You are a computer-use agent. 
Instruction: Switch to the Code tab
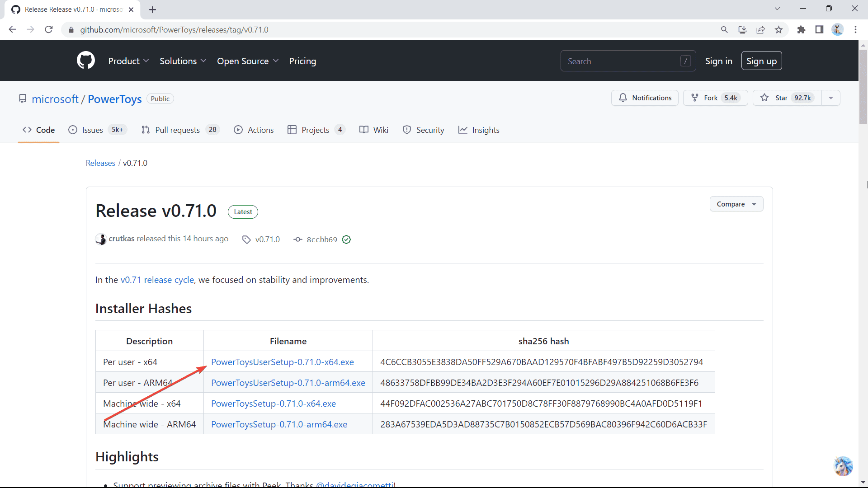[x=39, y=130]
